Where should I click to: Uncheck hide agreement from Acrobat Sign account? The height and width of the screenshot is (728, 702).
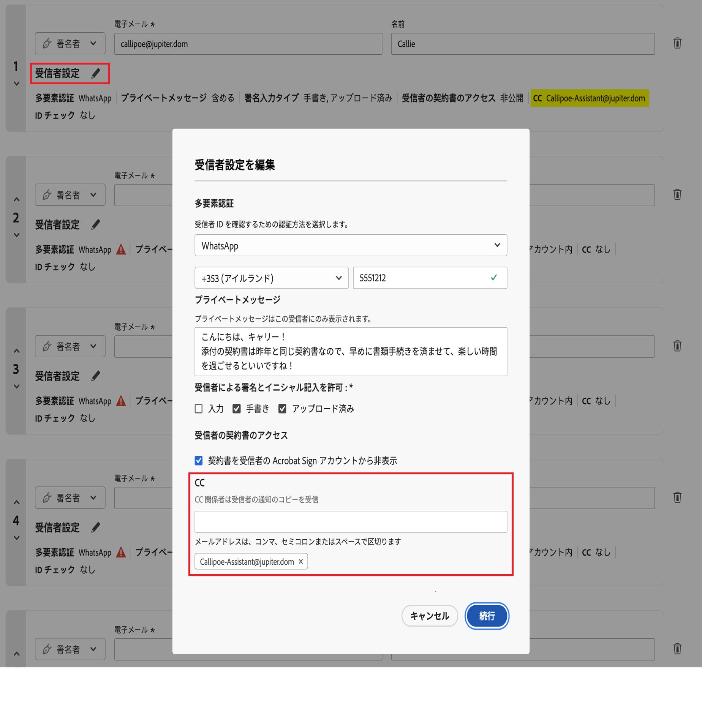199,461
